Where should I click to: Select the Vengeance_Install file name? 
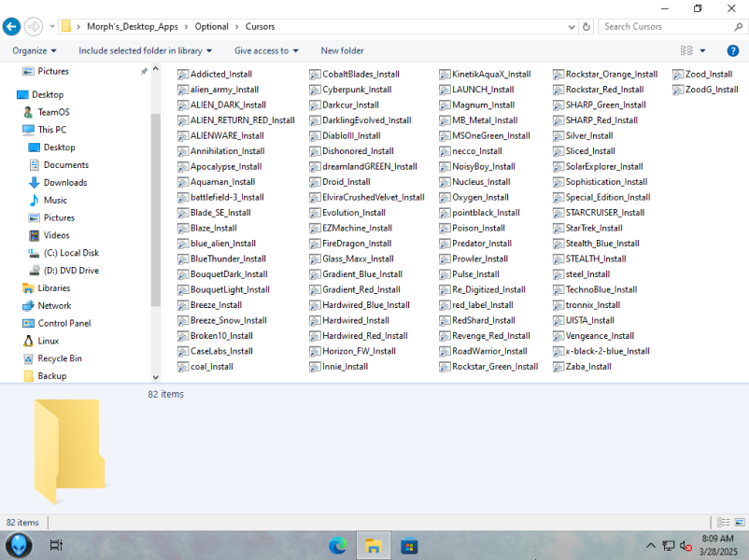point(600,336)
